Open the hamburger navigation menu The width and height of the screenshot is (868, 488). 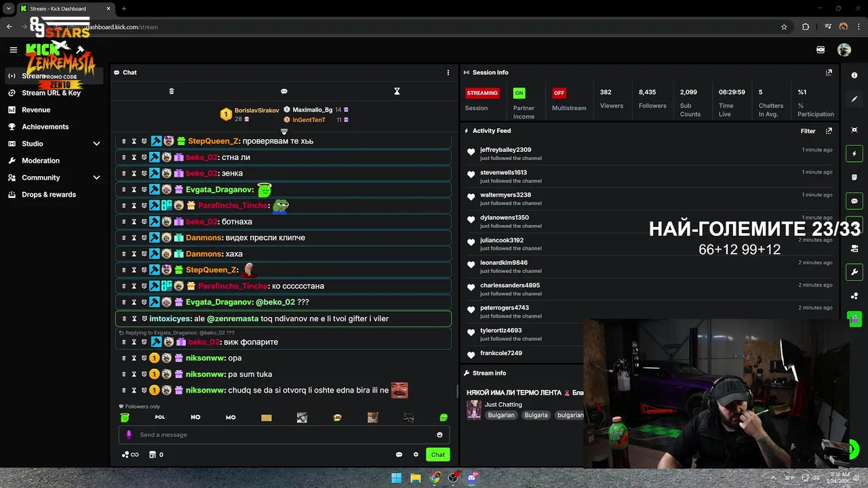(13, 49)
